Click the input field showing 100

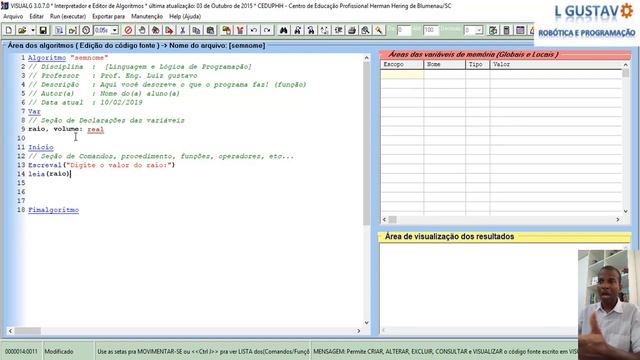click(x=431, y=30)
